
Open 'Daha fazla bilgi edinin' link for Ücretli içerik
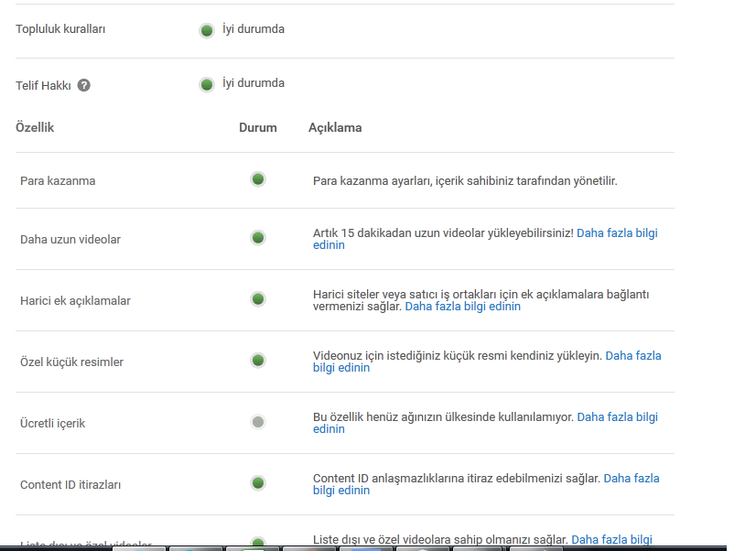pyautogui.click(x=618, y=417)
